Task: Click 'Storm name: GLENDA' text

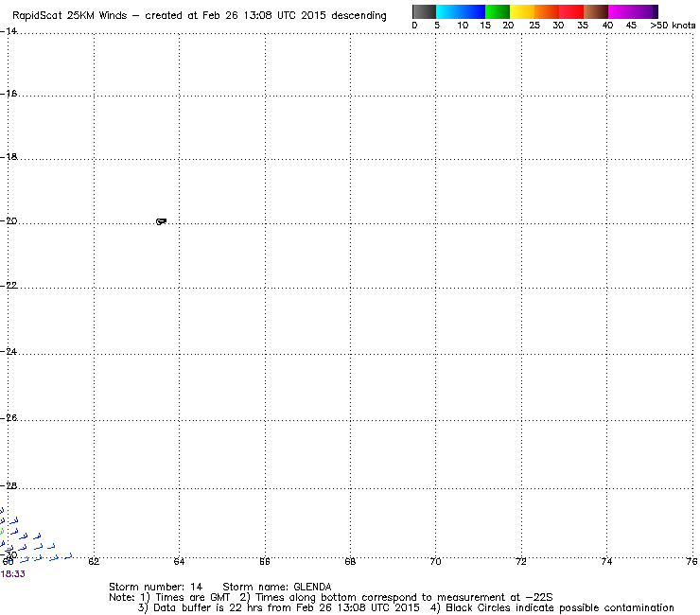Action: [x=277, y=587]
